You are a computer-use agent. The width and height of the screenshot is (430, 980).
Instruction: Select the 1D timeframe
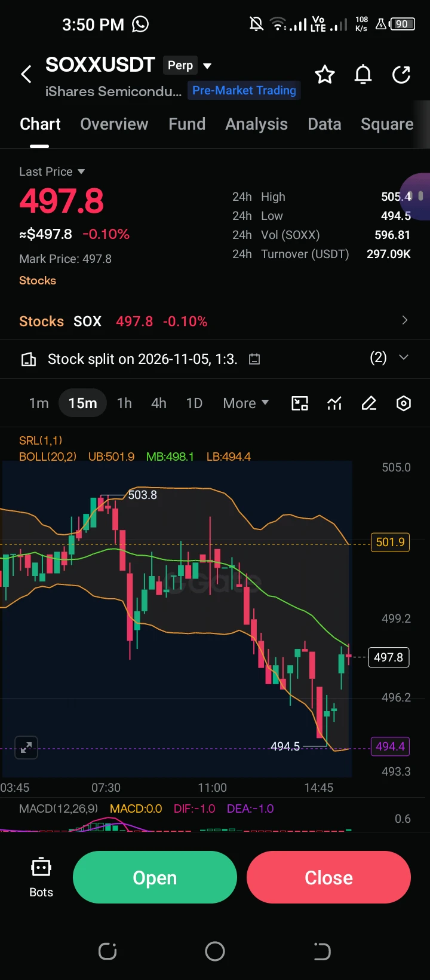[x=194, y=403]
